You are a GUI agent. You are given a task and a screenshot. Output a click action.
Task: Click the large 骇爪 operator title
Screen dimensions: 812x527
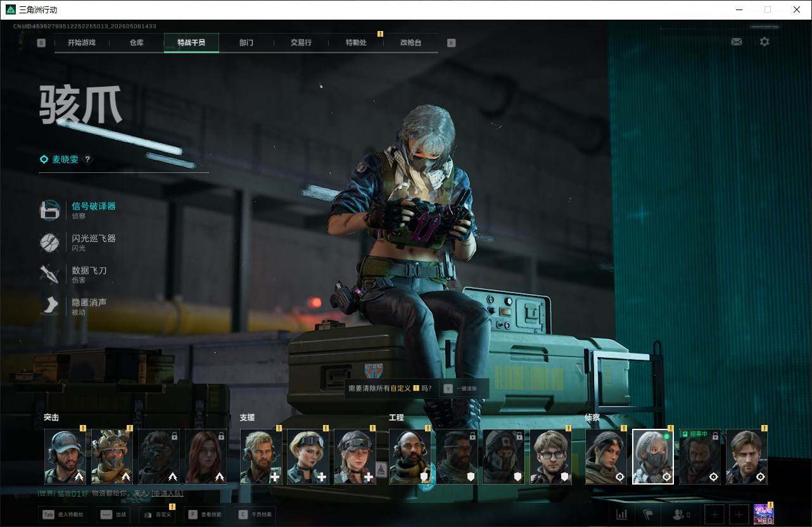click(x=81, y=106)
